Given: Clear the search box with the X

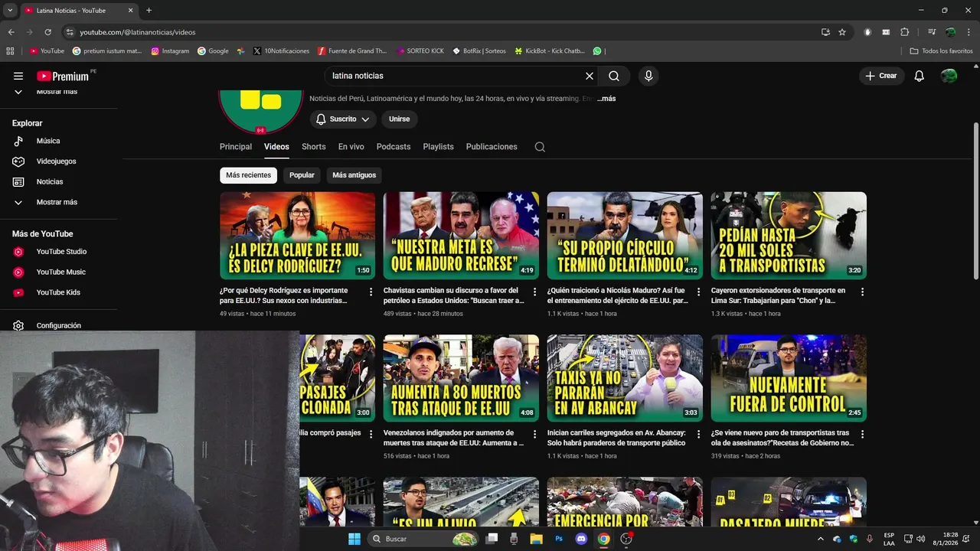Looking at the screenshot, I should [590, 76].
